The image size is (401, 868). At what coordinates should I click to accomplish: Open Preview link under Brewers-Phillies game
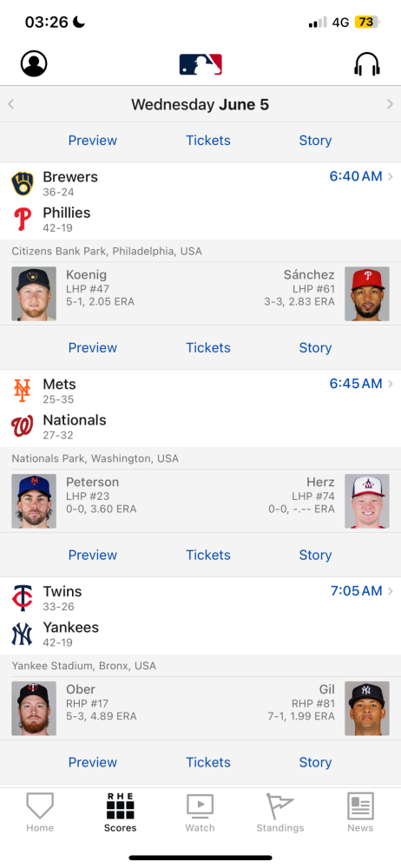[93, 348]
